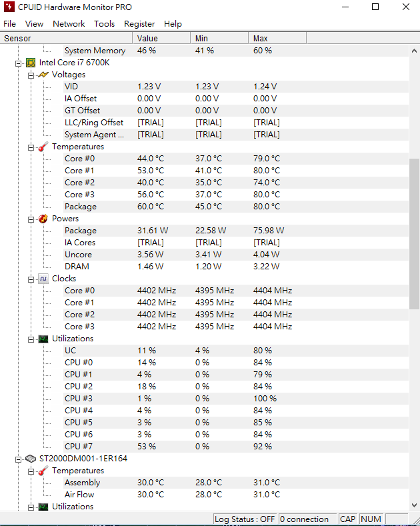The image size is (420, 526).
Task: Click the hard drive Temperatures thermometer icon
Action: pos(43,471)
